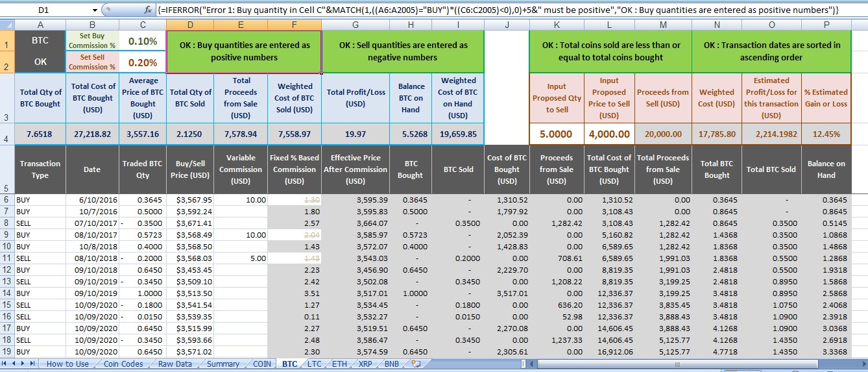Click the Proceeds from Sell value 20,000.00
This screenshot has width=868, height=372.
click(662, 134)
